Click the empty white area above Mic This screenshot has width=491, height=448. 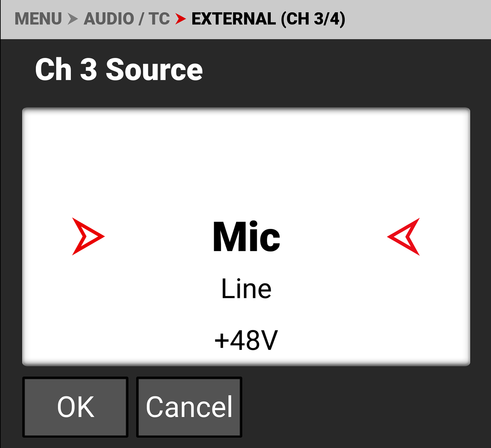pyautogui.click(x=246, y=157)
